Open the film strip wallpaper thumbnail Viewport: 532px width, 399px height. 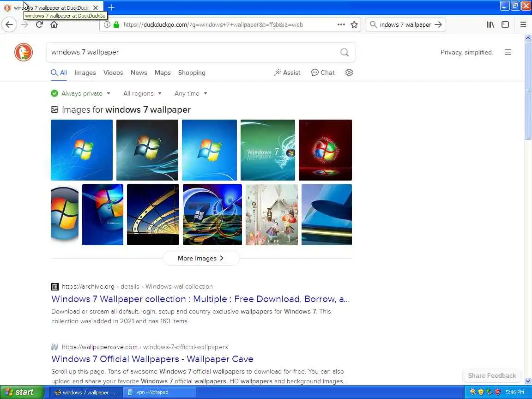click(153, 214)
